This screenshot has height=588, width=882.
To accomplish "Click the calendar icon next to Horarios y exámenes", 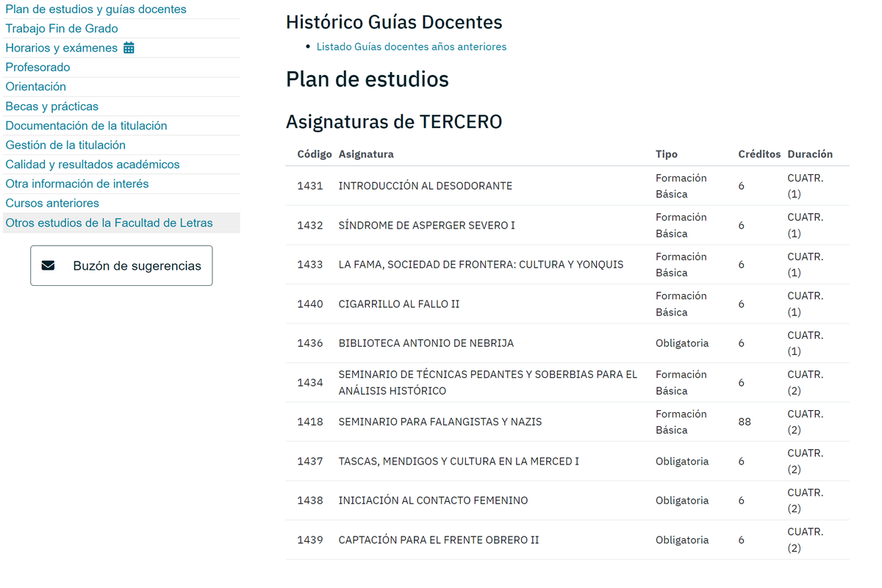I will (x=129, y=48).
